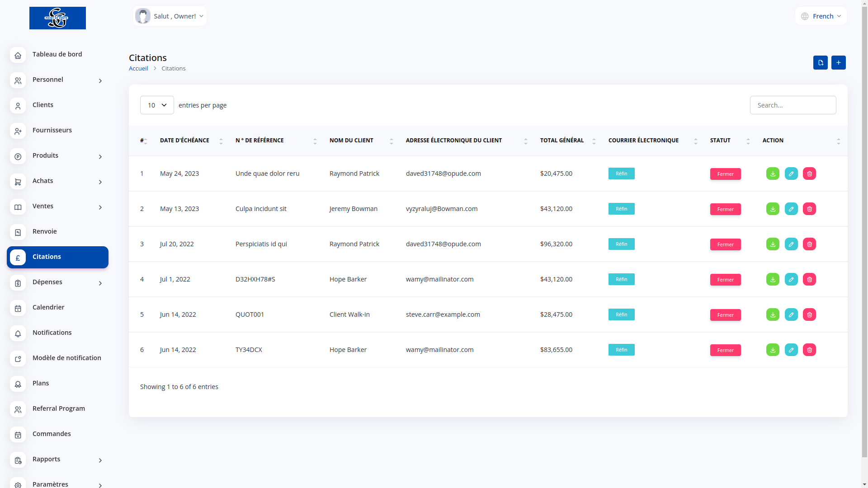Delete the QUOT001 quotation
868x488 pixels.
coord(809,314)
